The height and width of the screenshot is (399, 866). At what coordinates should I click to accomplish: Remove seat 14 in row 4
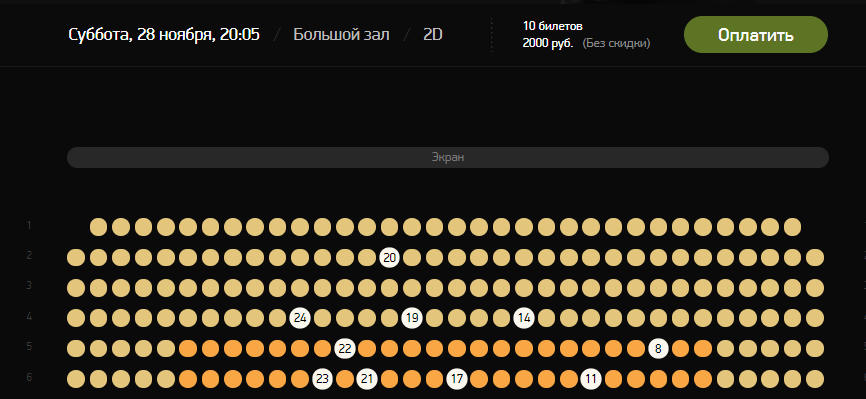pyautogui.click(x=524, y=318)
